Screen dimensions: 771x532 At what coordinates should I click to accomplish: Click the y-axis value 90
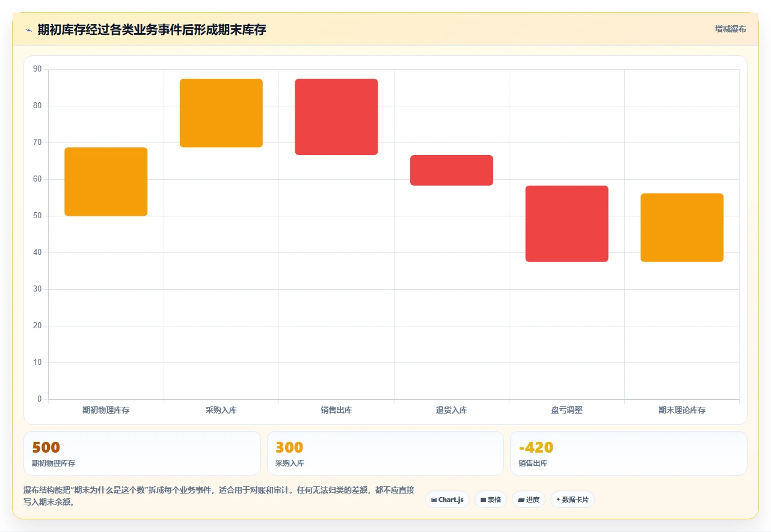pos(37,69)
